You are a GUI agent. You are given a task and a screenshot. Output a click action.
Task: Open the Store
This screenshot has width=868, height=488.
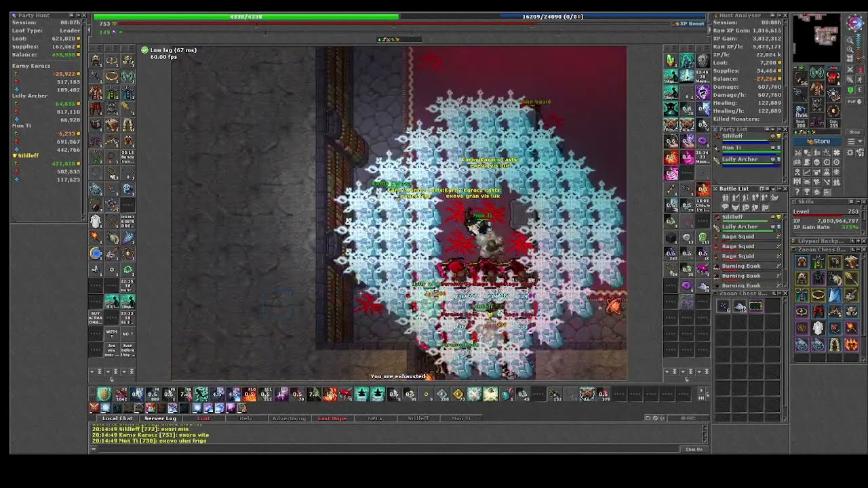(x=816, y=142)
